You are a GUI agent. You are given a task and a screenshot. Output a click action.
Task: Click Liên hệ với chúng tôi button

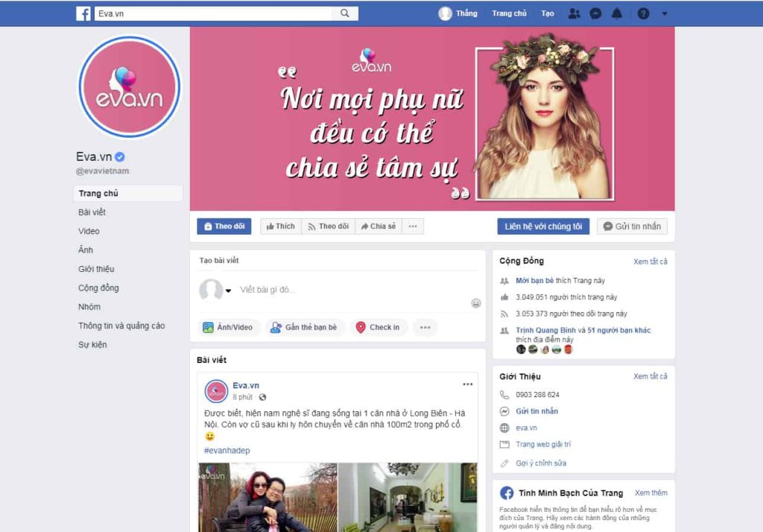click(543, 227)
